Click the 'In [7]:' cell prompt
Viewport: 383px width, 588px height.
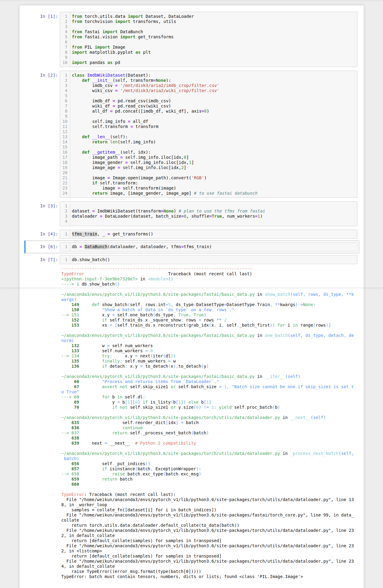[49, 260]
